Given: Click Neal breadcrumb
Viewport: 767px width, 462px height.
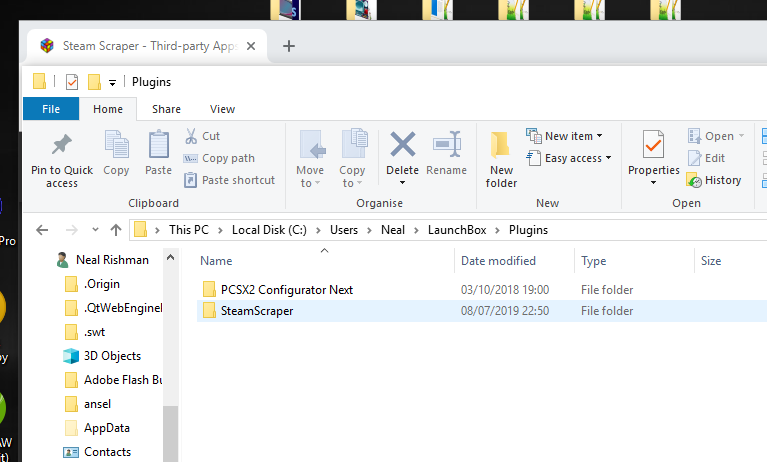Looking at the screenshot, I should click(x=393, y=230).
